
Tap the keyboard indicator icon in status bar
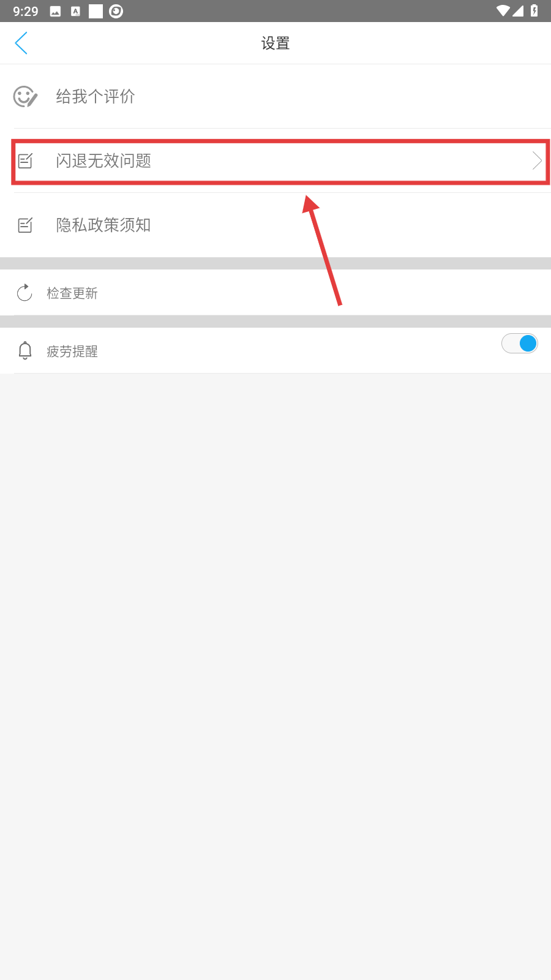point(75,11)
